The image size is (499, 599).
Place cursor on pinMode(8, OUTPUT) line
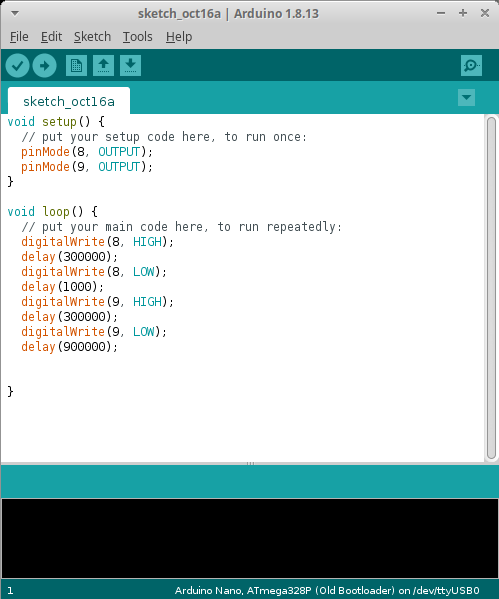(87, 152)
